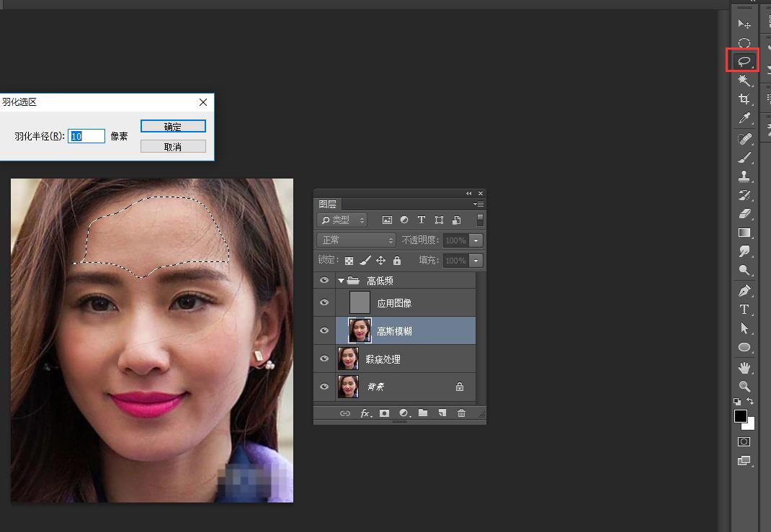Hide the 高斯模糊 layer
This screenshot has height=532, width=771.
coord(324,330)
